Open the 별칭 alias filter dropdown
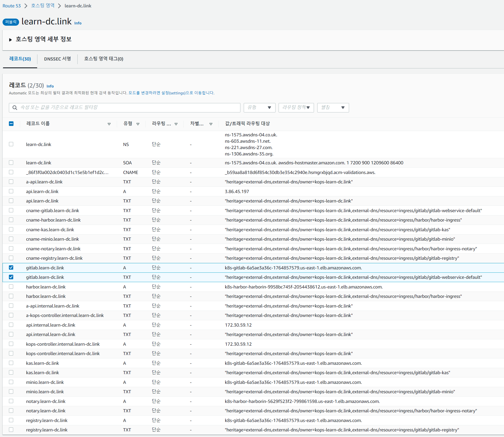This screenshot has height=437, width=504. tap(333, 108)
